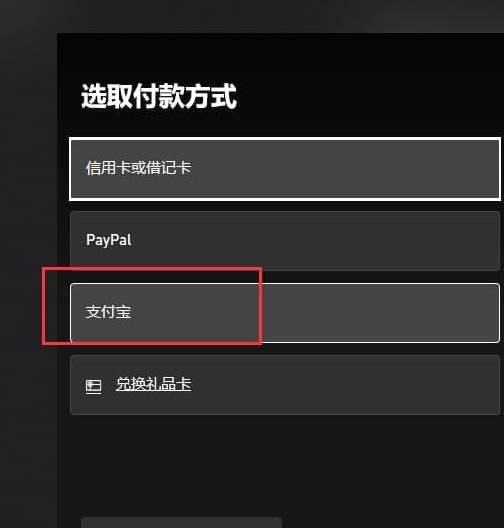This screenshot has height=528, width=504.
Task: Click the underlined redeem gift card text
Action: tap(154, 384)
